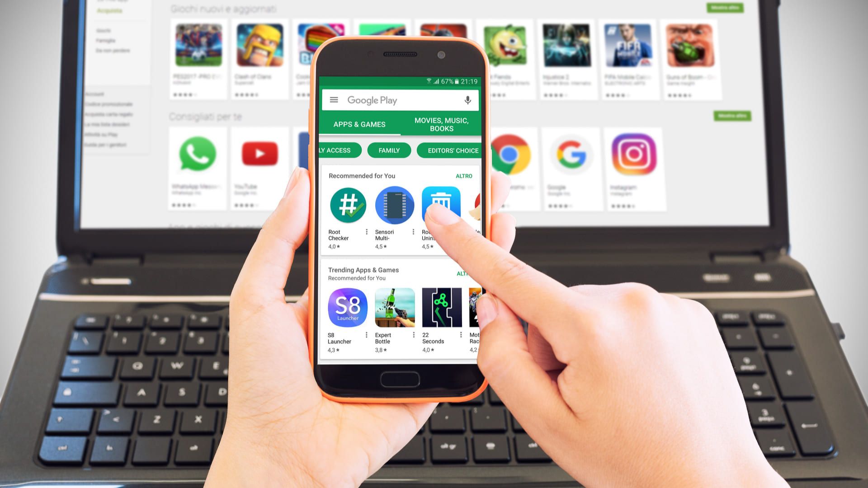Expand more options for S8 Launcher
Viewport: 868px width, 488px height.
coord(366,335)
